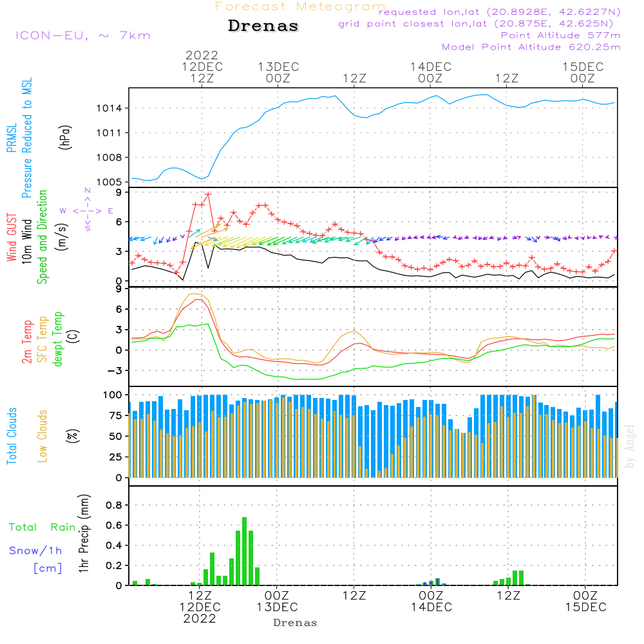Click the green 'Total Rain' legend label
The height and width of the screenshot is (644, 644).
pos(43,527)
